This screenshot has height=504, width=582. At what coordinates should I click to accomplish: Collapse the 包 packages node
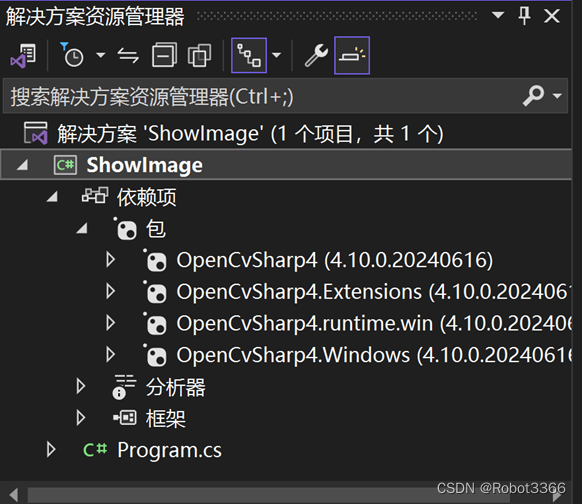pos(82,228)
